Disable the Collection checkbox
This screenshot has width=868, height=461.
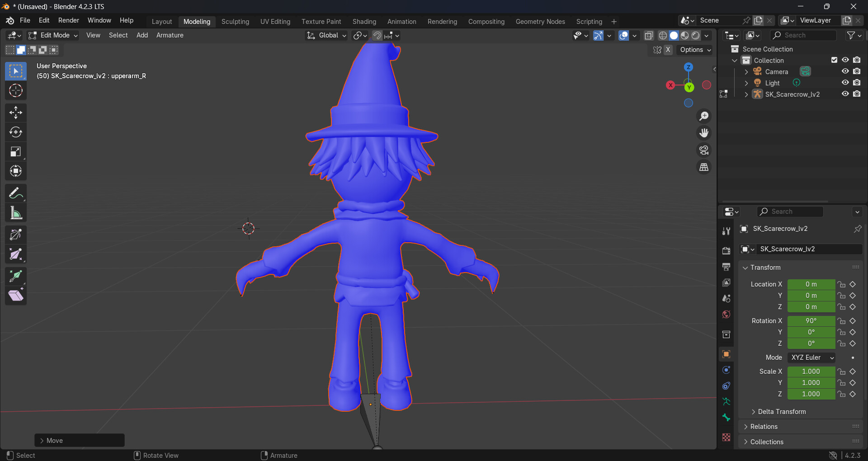(x=834, y=60)
